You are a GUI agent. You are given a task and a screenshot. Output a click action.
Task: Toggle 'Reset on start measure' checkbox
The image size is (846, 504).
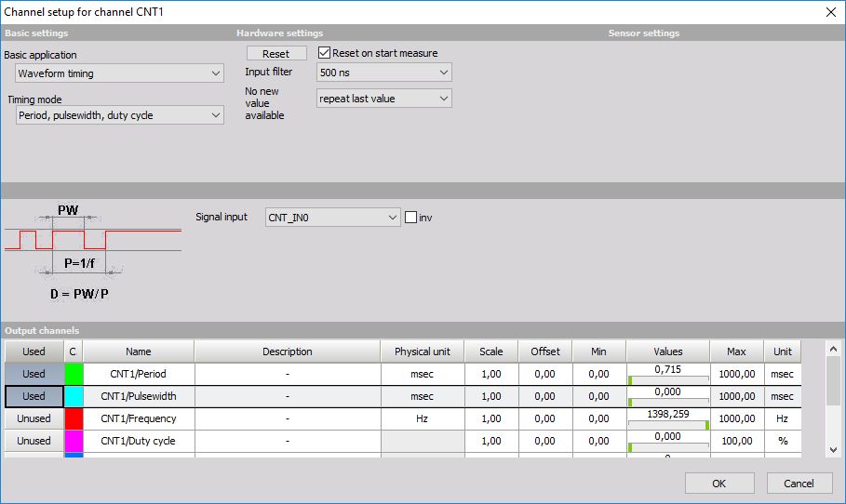tap(324, 53)
